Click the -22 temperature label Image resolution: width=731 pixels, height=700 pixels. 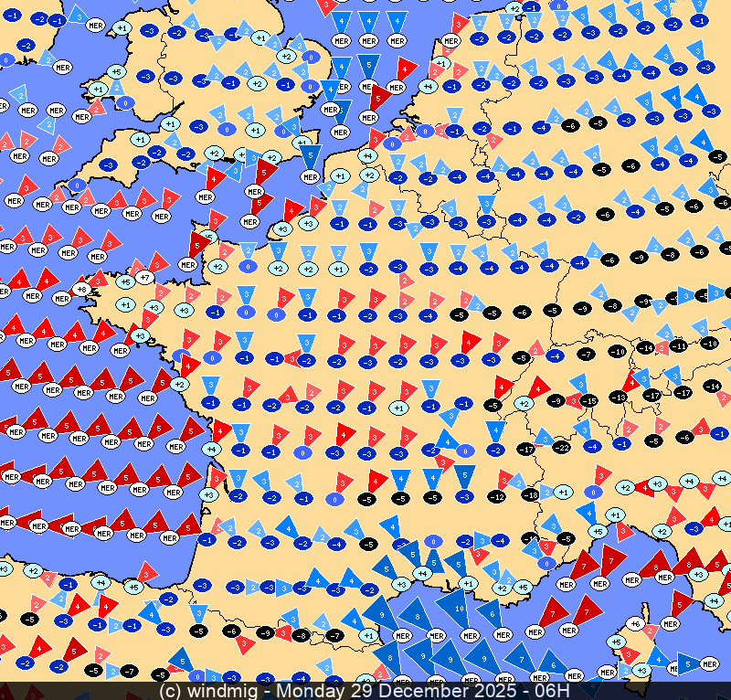[x=563, y=447]
